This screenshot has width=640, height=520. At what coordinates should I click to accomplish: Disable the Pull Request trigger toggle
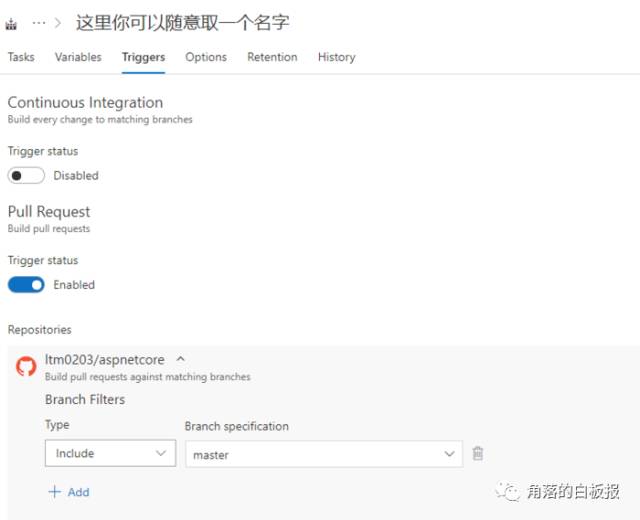coord(26,285)
